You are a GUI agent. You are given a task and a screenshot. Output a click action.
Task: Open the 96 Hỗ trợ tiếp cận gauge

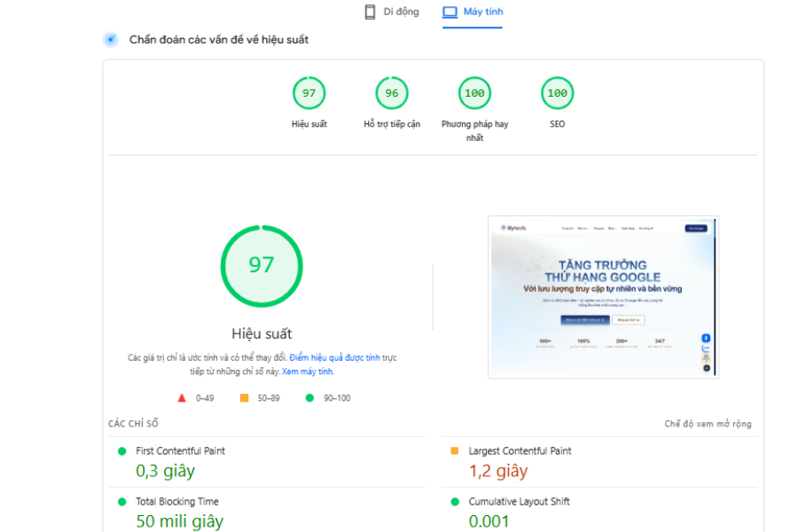click(x=392, y=93)
